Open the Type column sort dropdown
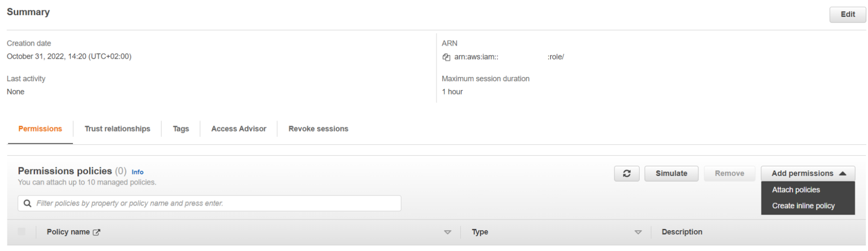868x251 pixels. tap(638, 232)
